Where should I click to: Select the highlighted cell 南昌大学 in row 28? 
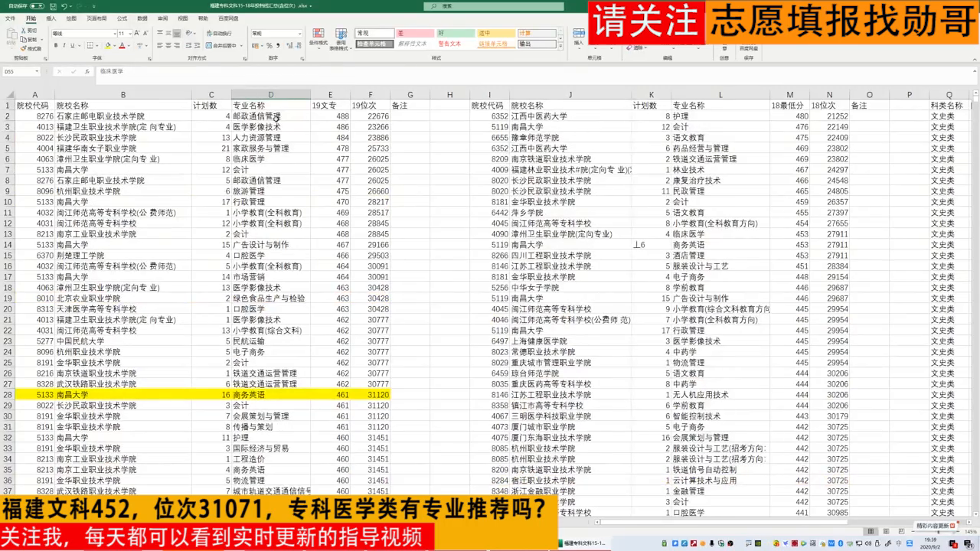point(123,395)
